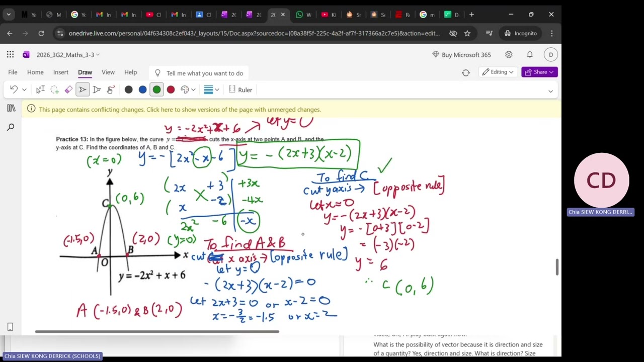
Task: Select the Lasso select tool
Action: click(54, 89)
